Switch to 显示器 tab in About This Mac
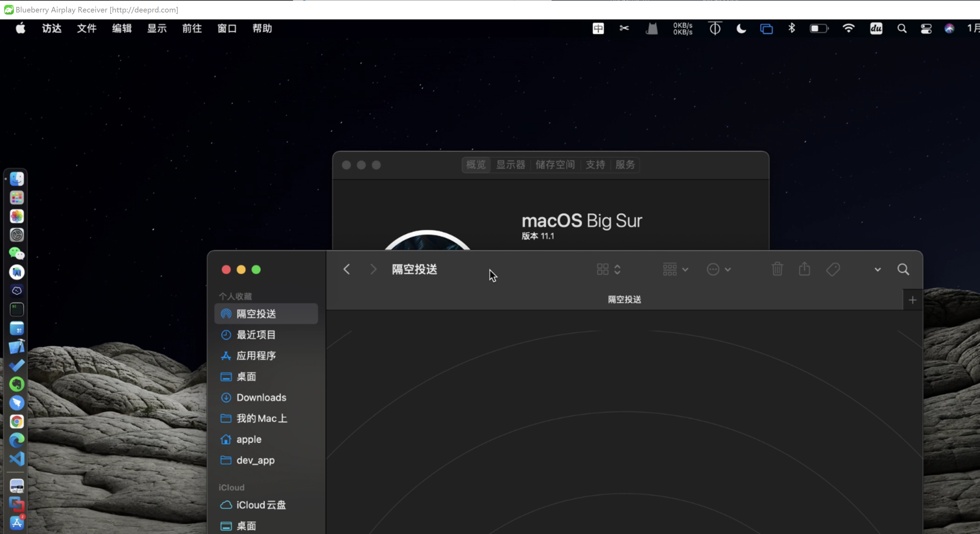 tap(511, 165)
